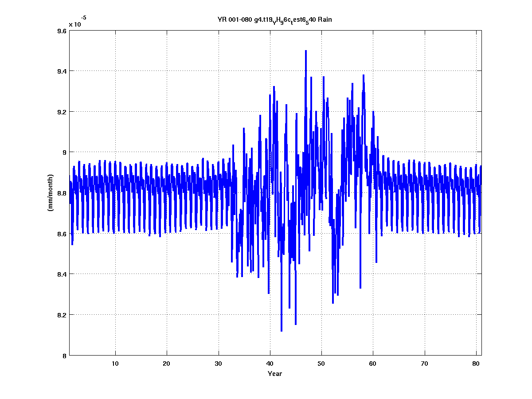Click y-axis tick label '9.4'

pyautogui.click(x=62, y=71)
